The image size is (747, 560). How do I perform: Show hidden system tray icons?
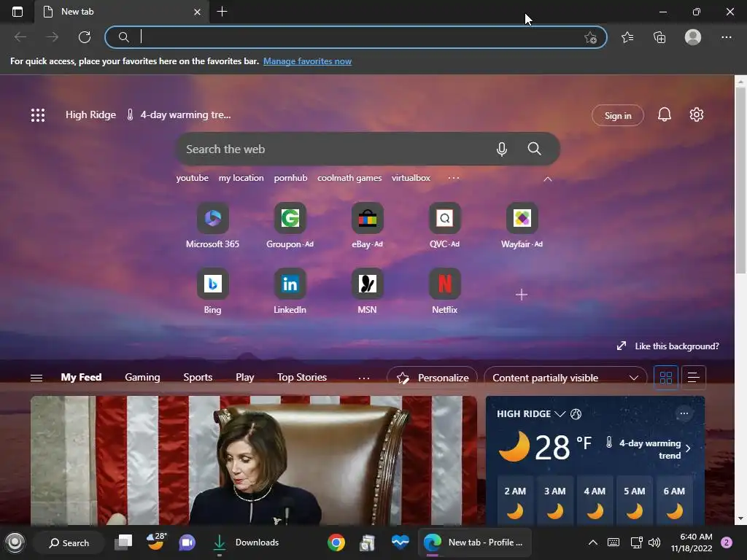592,542
